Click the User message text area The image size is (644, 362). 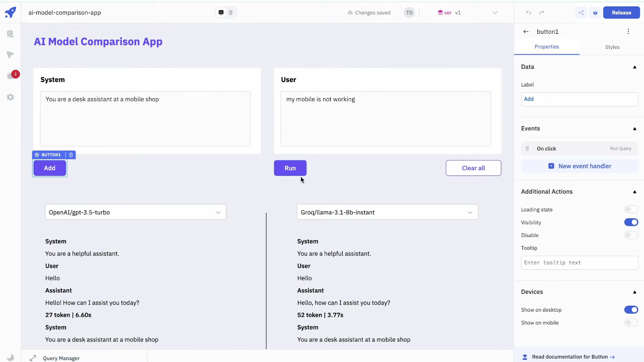[386, 119]
